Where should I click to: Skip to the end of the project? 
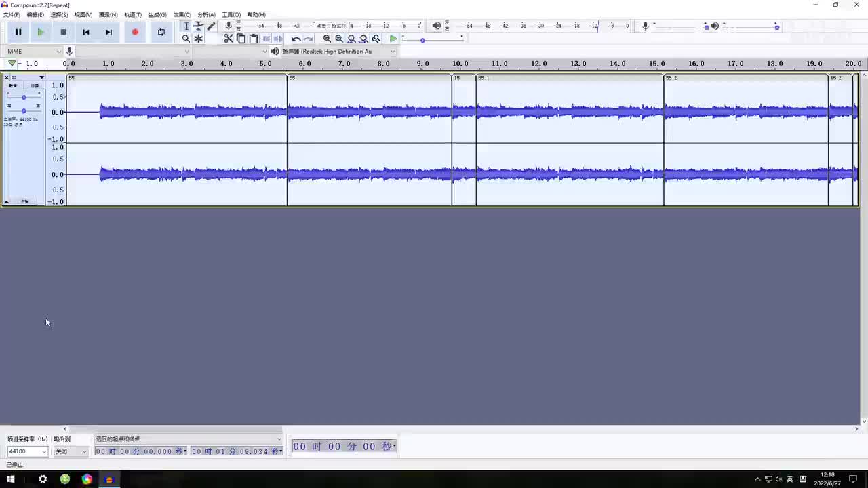click(x=108, y=32)
